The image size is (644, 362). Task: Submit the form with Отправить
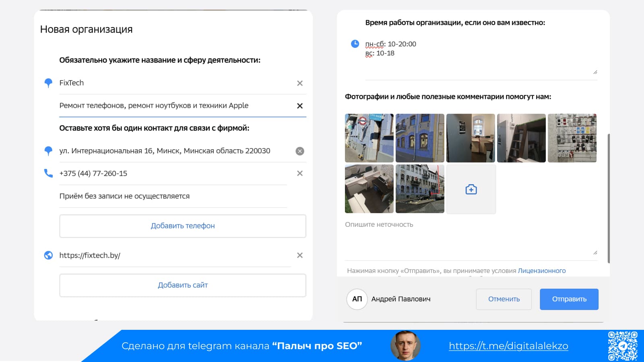click(569, 299)
